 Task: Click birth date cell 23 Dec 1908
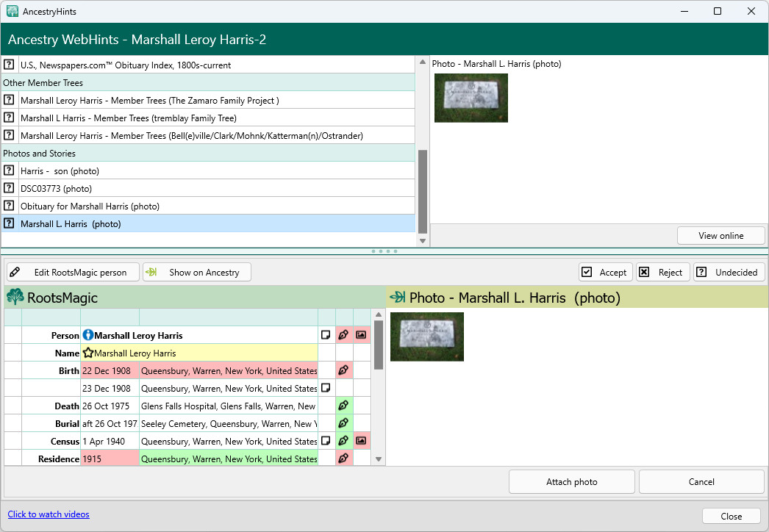click(x=110, y=388)
